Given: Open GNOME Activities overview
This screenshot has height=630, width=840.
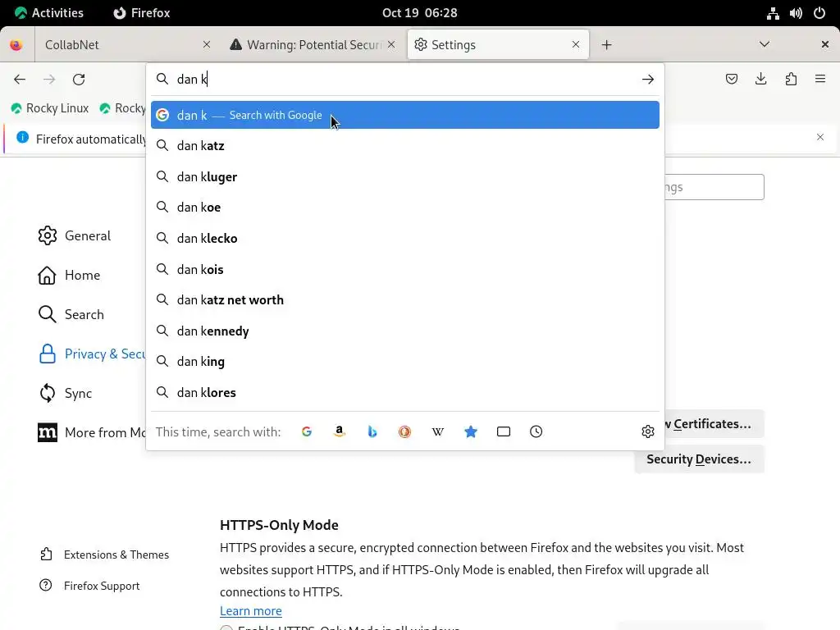Looking at the screenshot, I should 48,13.
